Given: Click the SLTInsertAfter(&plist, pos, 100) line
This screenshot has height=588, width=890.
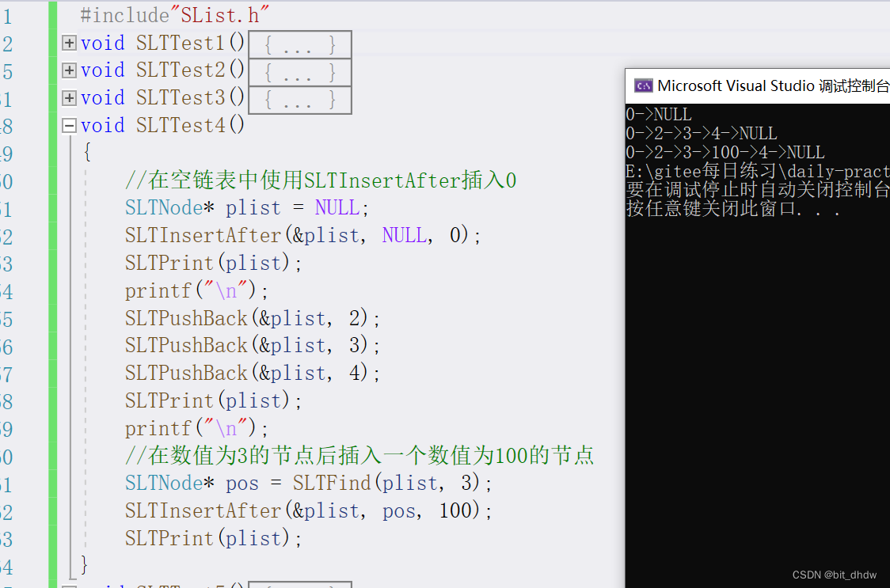Looking at the screenshot, I should point(308,510).
